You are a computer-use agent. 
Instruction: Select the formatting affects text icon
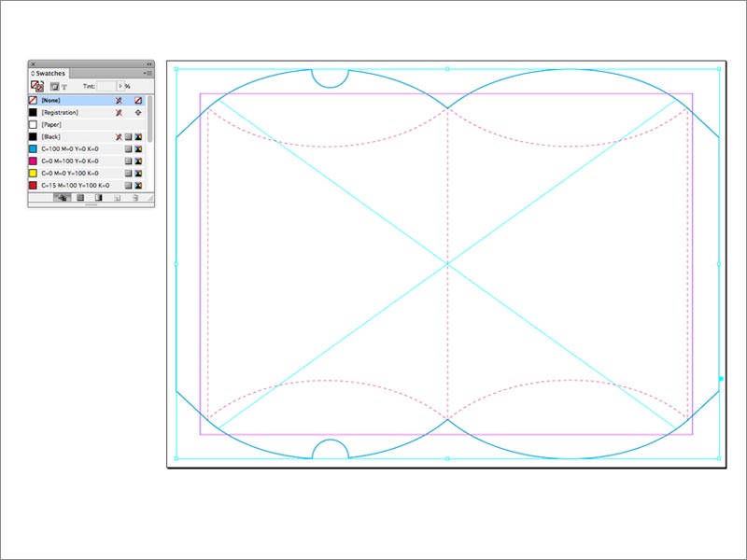pyautogui.click(x=64, y=86)
